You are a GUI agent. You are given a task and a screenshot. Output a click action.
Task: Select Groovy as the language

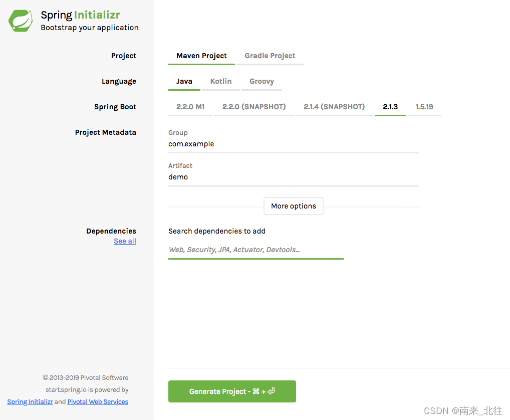(262, 81)
